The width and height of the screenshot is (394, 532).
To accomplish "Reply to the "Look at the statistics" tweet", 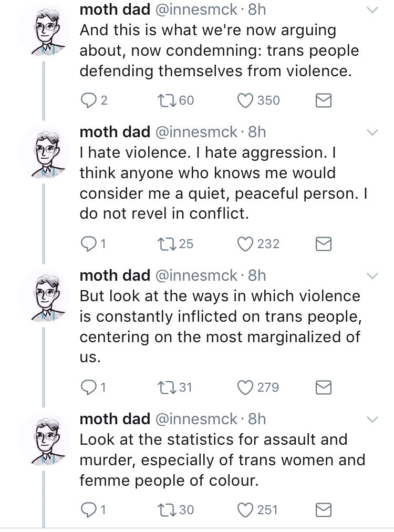I will click(88, 509).
